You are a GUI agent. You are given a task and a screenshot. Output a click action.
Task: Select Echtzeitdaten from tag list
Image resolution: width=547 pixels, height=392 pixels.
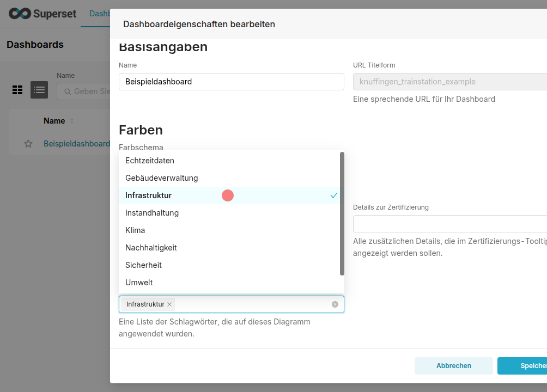tap(150, 161)
